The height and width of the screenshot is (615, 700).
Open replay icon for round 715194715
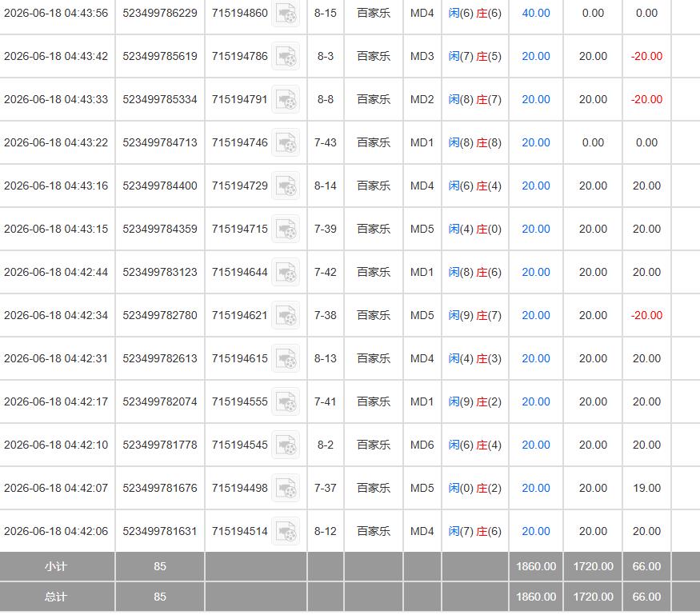[286, 229]
